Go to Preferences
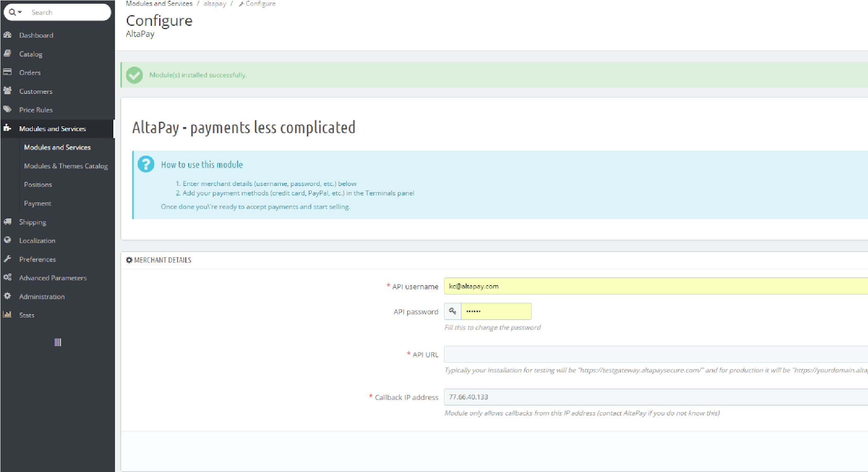 click(37, 259)
